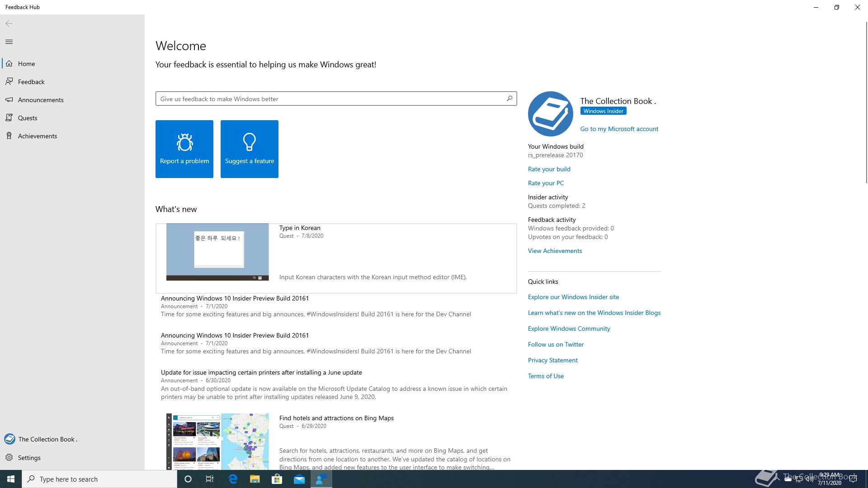Open the Windows Insider Blogs link

coord(594,313)
